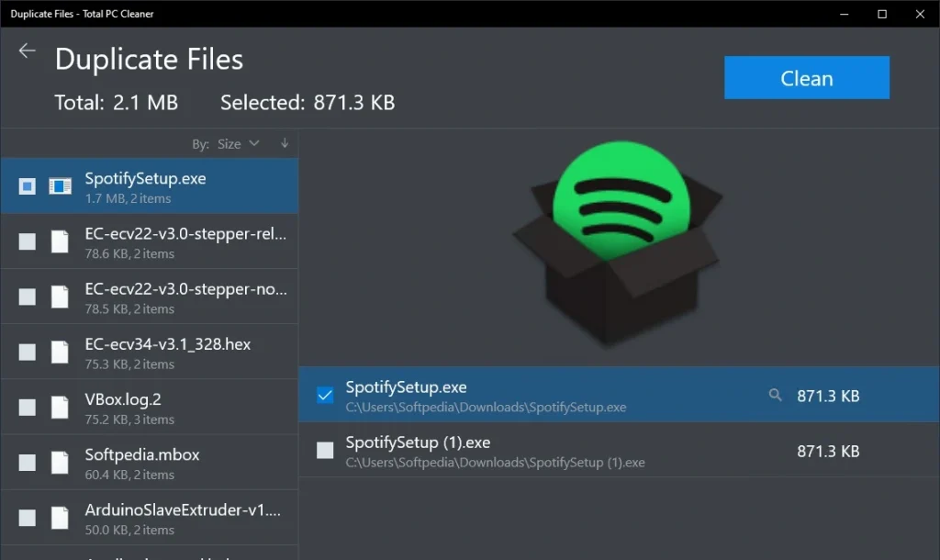Maximize the Total PC Cleaner window
The width and height of the screenshot is (940, 560).
(882, 14)
